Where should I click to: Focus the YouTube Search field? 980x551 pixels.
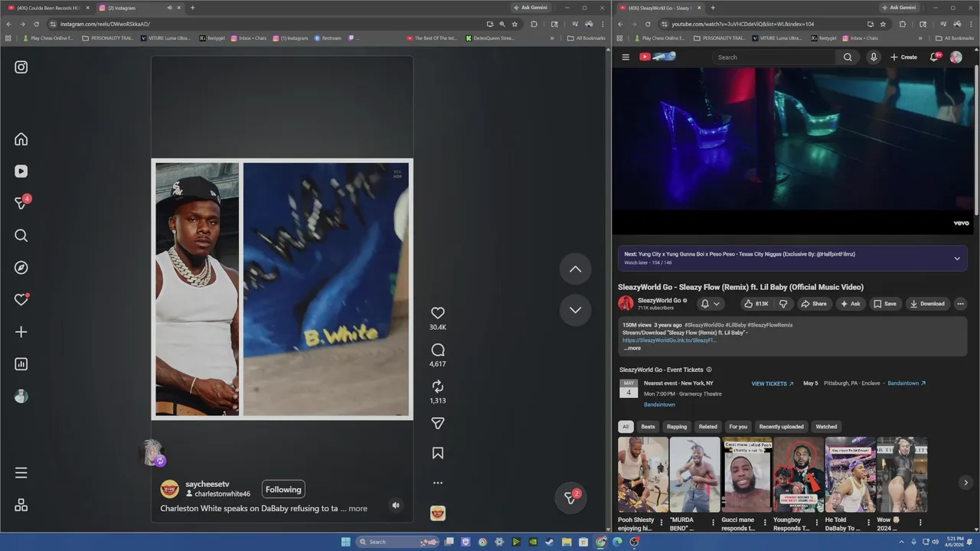point(773,57)
